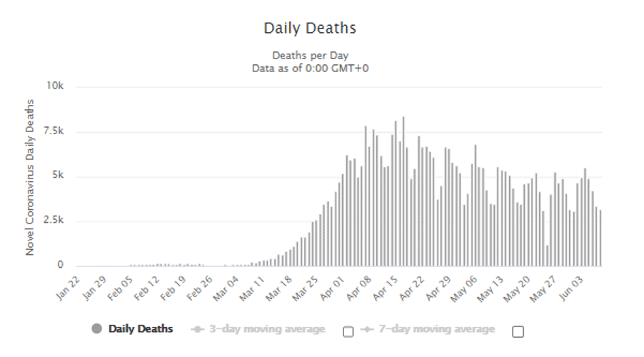Click the Apr 22 x-axis label
Image resolution: width=644 pixels, height=357 pixels.
click(x=411, y=288)
